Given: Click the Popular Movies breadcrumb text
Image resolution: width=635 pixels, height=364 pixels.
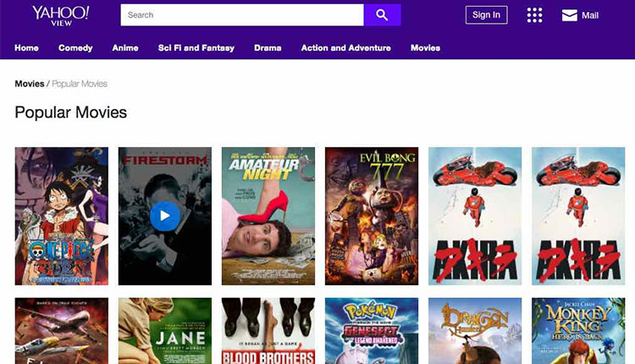Looking at the screenshot, I should click(80, 84).
